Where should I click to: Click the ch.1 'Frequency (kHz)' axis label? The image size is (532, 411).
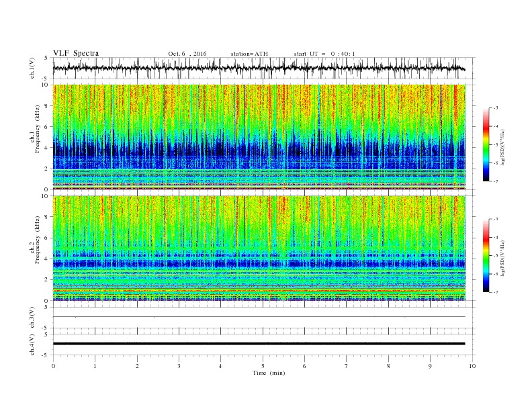tap(37, 129)
